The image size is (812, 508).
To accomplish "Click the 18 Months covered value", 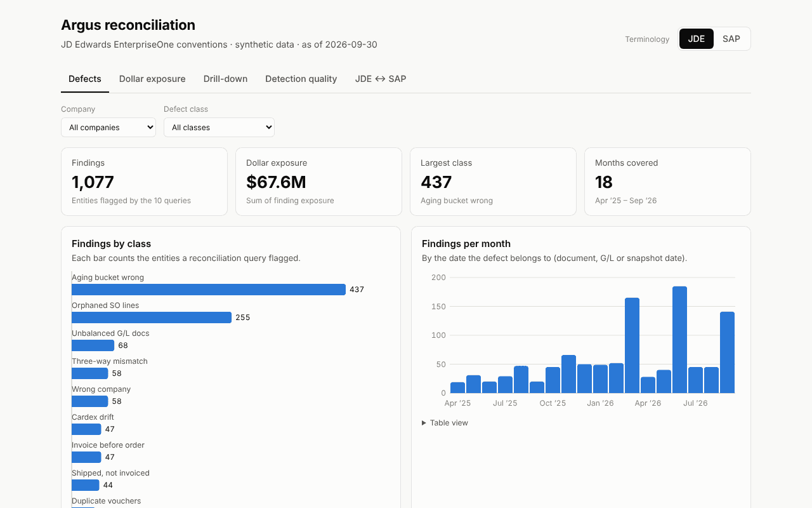I will point(604,182).
